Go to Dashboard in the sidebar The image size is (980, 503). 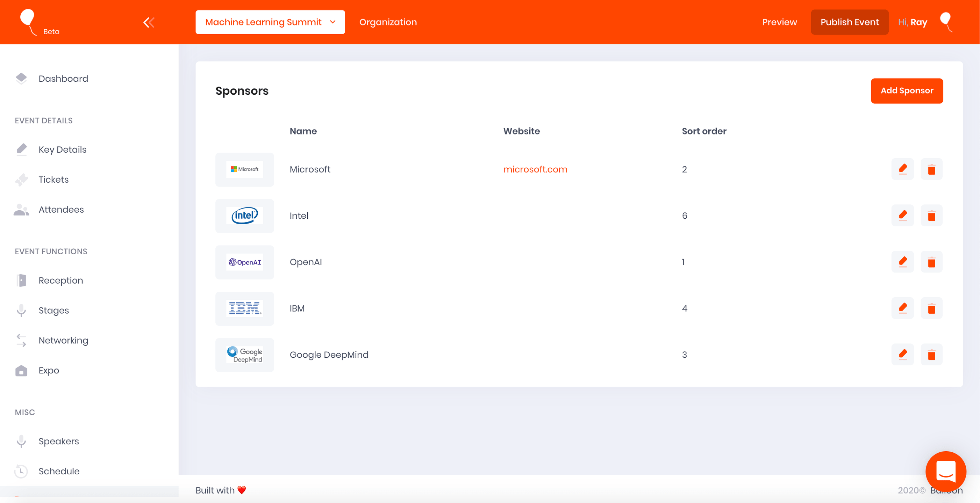tap(63, 79)
